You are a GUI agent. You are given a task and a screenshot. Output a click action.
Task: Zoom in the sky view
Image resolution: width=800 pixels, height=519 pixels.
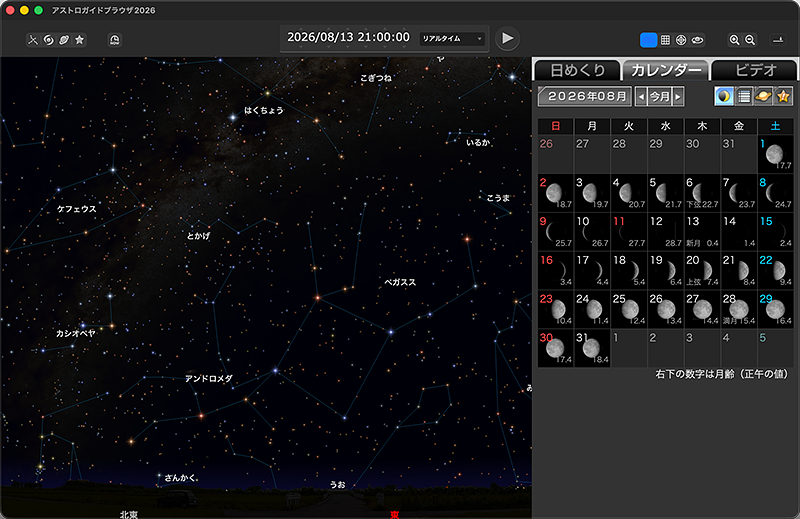pos(735,40)
